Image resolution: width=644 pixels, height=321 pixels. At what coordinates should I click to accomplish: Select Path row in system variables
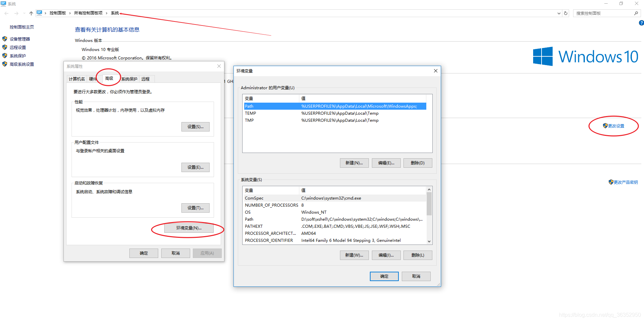click(x=335, y=219)
